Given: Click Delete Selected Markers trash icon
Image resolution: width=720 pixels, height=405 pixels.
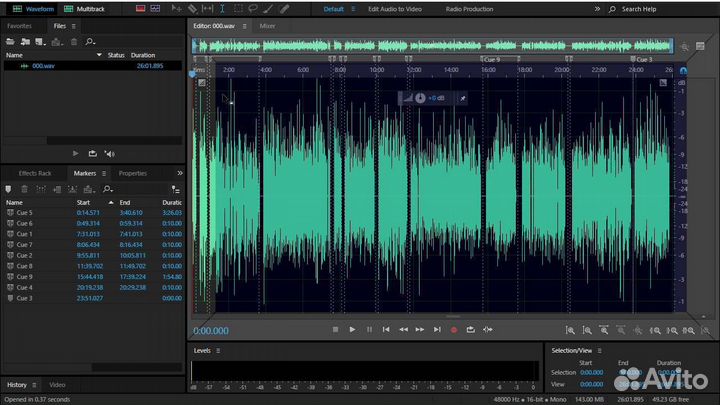Looking at the screenshot, I should [x=24, y=189].
